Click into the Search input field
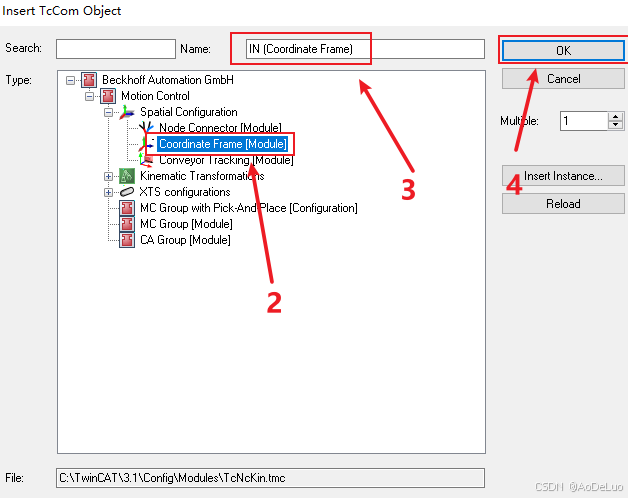The height and width of the screenshot is (498, 628). [x=116, y=49]
